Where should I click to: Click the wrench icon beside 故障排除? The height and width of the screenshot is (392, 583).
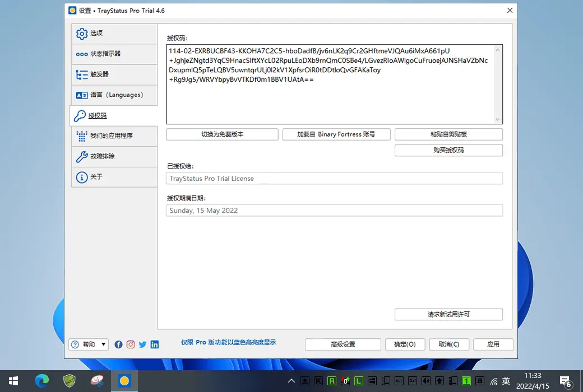tap(82, 157)
